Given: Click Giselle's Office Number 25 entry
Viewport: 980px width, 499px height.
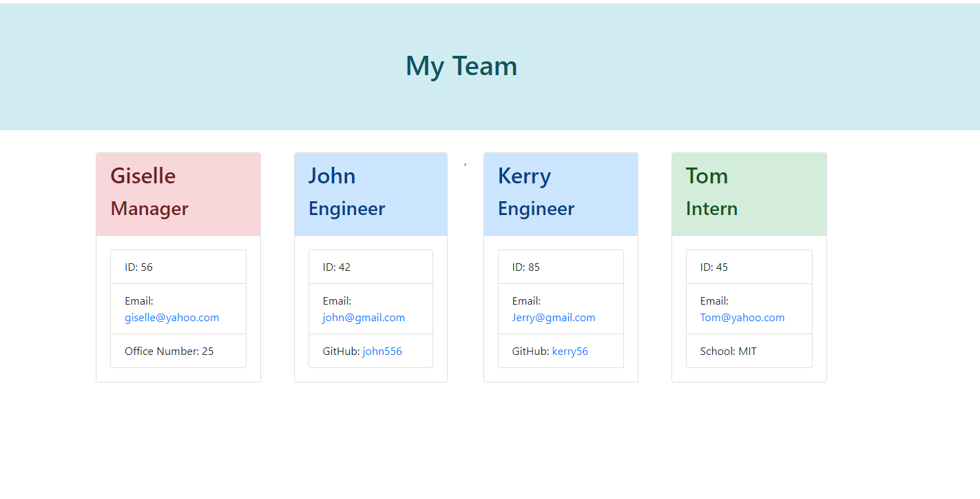Looking at the screenshot, I should (178, 351).
